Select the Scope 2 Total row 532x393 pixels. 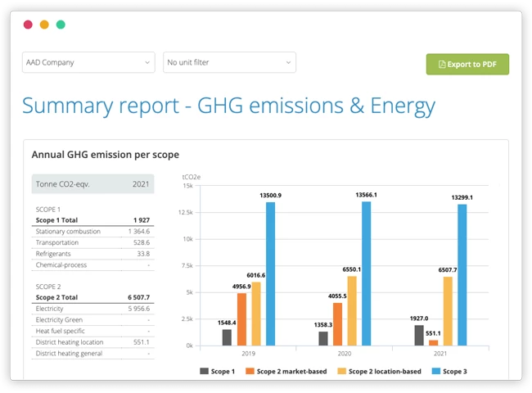(92, 297)
